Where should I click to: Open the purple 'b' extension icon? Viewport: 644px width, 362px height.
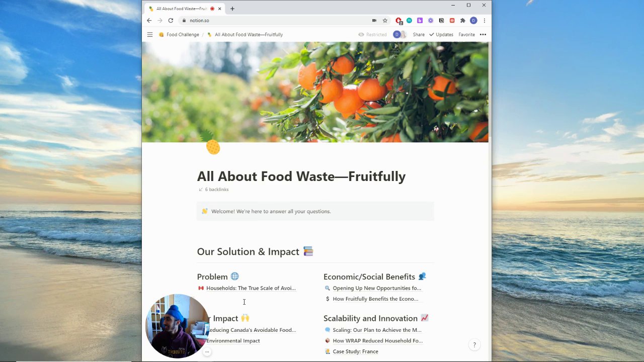point(420,21)
